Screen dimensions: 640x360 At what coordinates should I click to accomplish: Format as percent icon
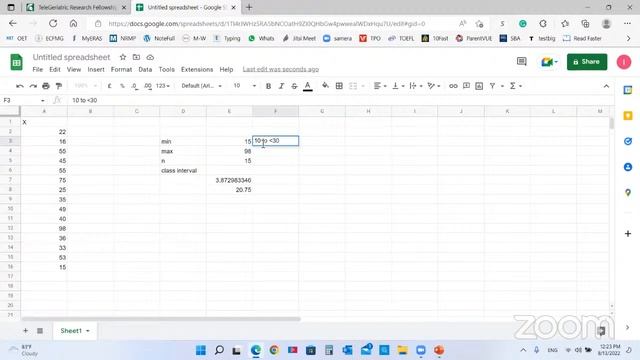(122, 86)
